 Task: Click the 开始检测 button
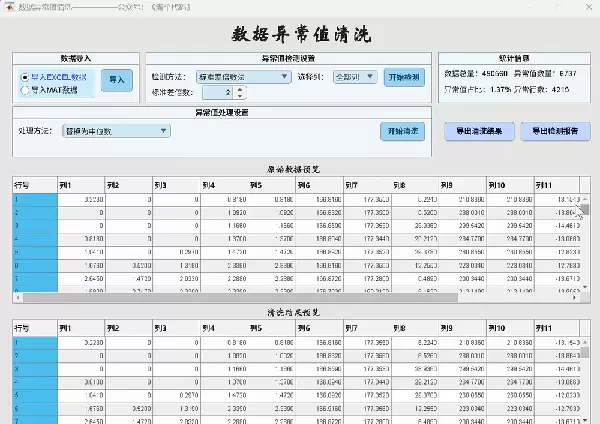(x=403, y=75)
